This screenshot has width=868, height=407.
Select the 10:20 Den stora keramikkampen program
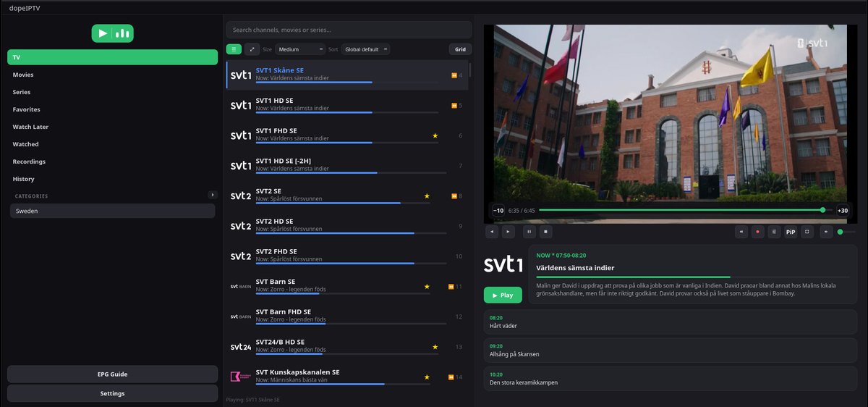point(671,379)
